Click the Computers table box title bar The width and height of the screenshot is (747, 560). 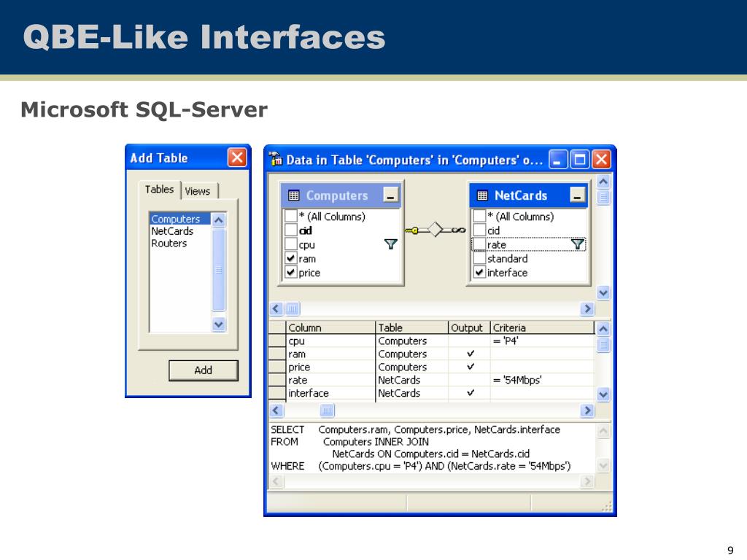[x=341, y=195]
